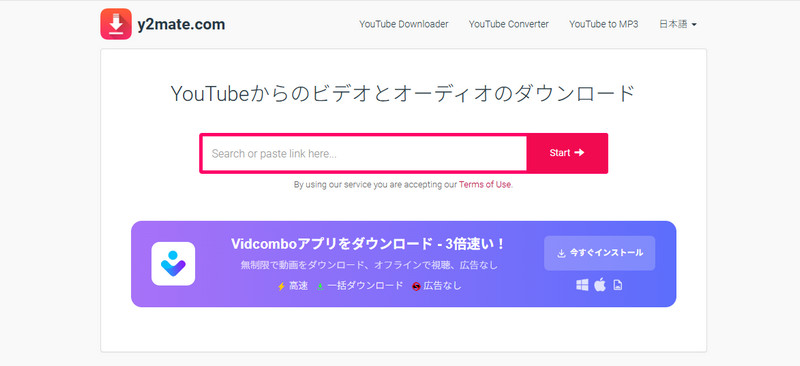Viewport: 800px width, 366px height.
Task: Click the caret arrow beside 日本語
Action: 694,25
